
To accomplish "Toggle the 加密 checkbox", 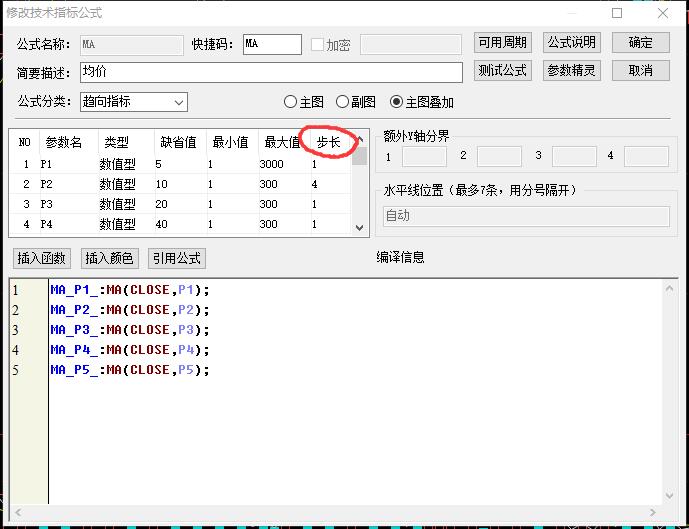I will point(317,44).
